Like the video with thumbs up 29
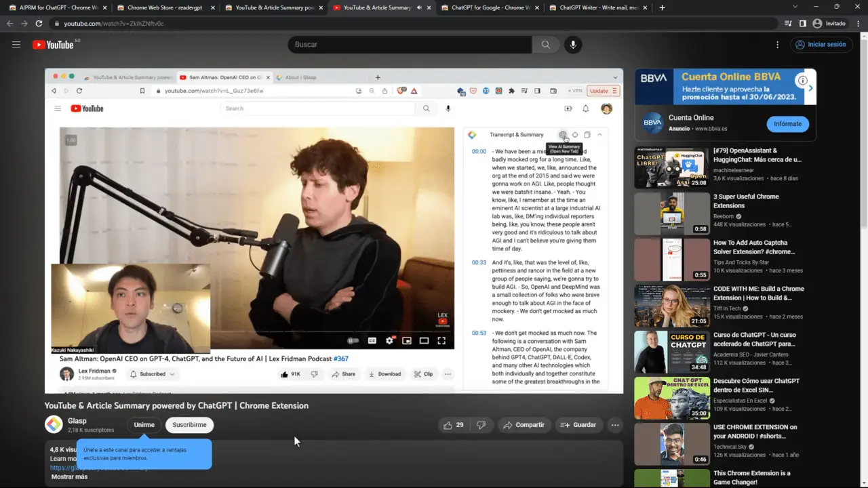The height and width of the screenshot is (488, 868). (x=454, y=425)
